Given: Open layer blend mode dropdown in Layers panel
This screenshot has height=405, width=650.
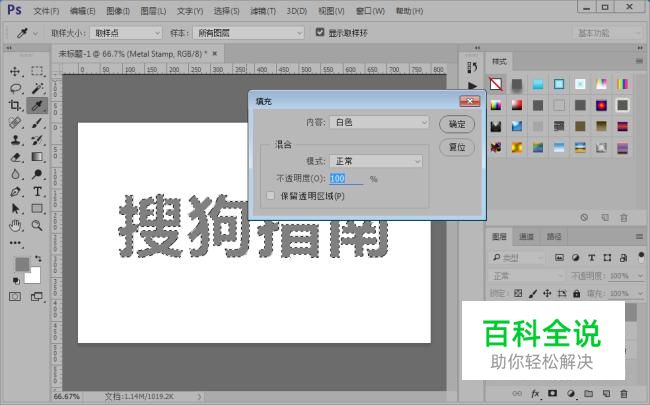Looking at the screenshot, I should coord(526,276).
